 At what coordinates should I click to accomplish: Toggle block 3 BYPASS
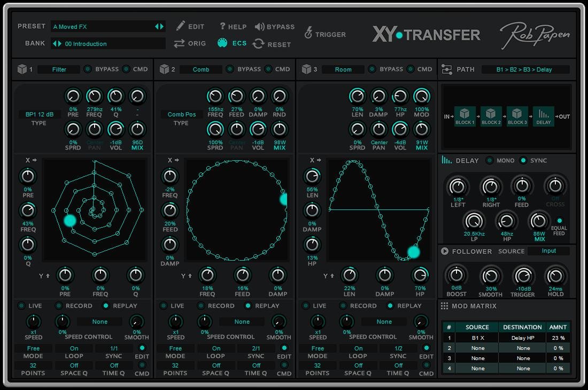[372, 69]
